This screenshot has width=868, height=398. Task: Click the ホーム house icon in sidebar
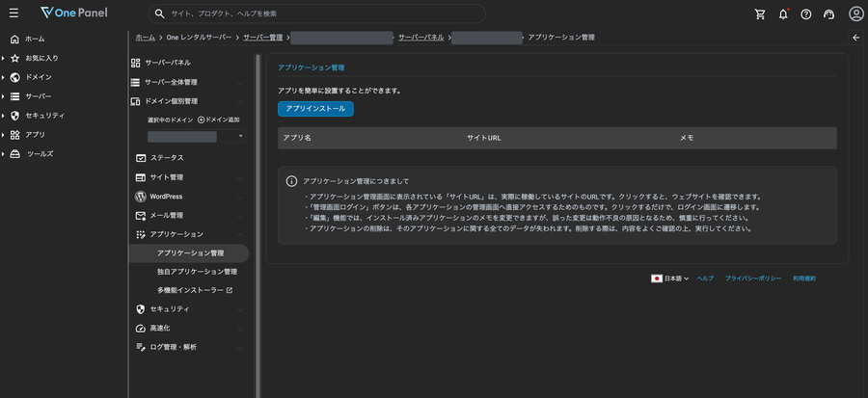pyautogui.click(x=14, y=40)
